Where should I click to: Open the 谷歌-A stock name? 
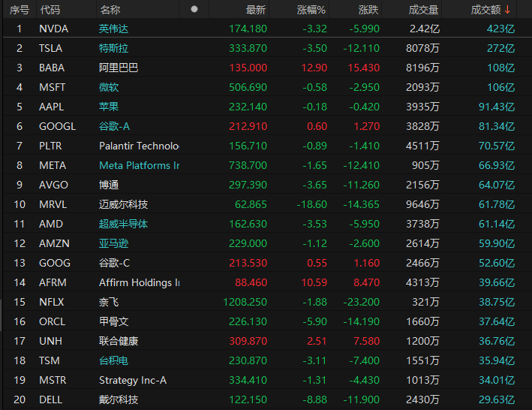tap(114, 126)
